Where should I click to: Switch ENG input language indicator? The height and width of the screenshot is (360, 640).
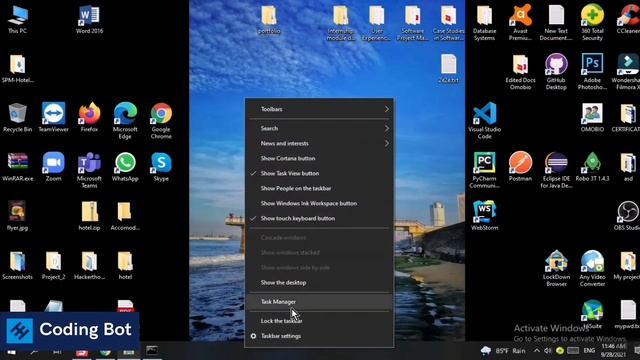(x=589, y=351)
